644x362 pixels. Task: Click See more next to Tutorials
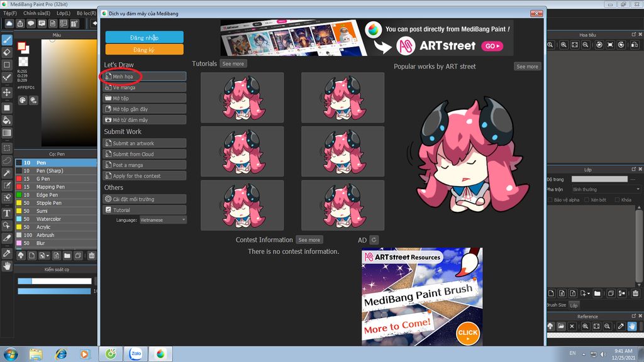point(233,63)
